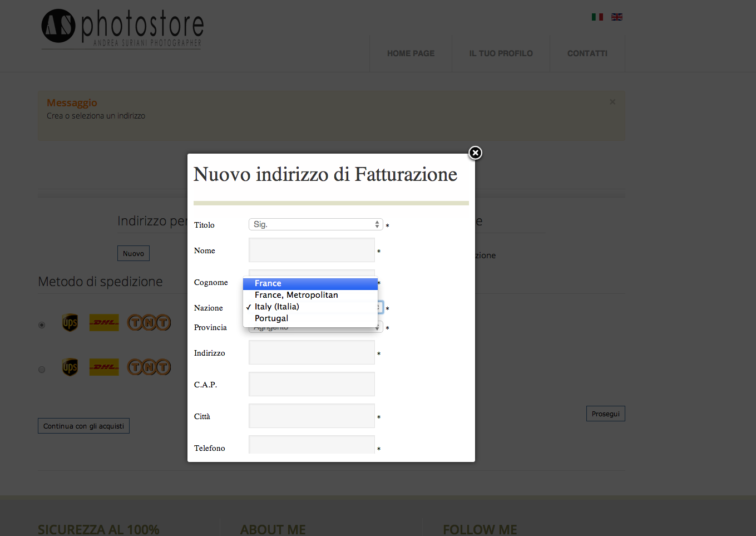
Task: Go to IL TUO PROFILO page
Action: click(x=501, y=53)
